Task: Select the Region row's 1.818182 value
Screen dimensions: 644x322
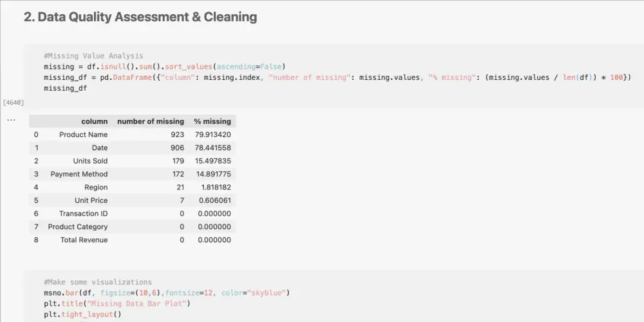Action: tap(213, 187)
